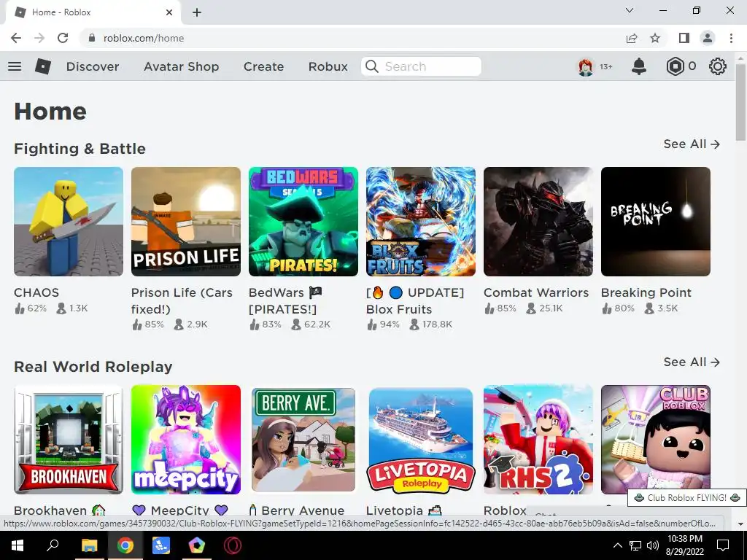Screen dimensions: 747x560
Task: Open the RHS 2 game thumbnail
Action: 538,440
